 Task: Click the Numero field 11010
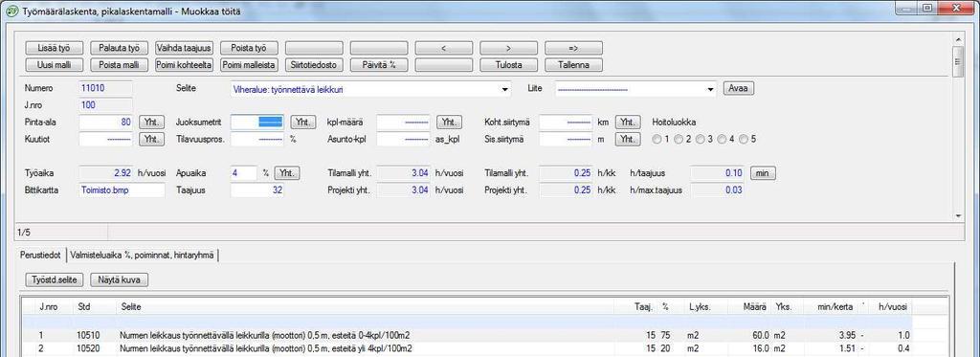105,88
